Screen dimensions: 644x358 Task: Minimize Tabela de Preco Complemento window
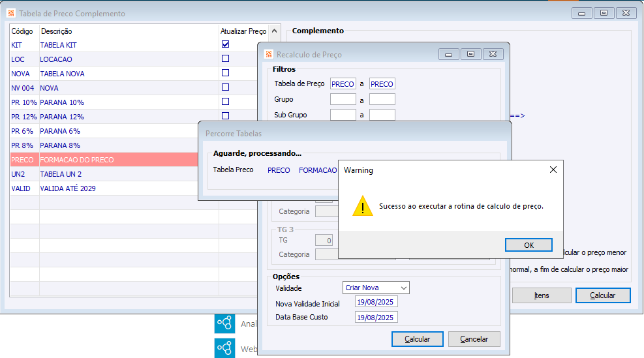581,13
